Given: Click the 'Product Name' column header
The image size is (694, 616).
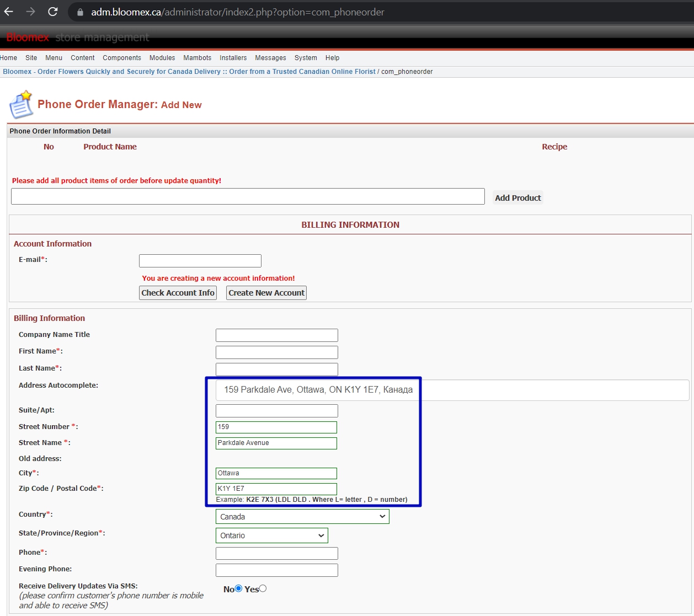Looking at the screenshot, I should tap(110, 147).
